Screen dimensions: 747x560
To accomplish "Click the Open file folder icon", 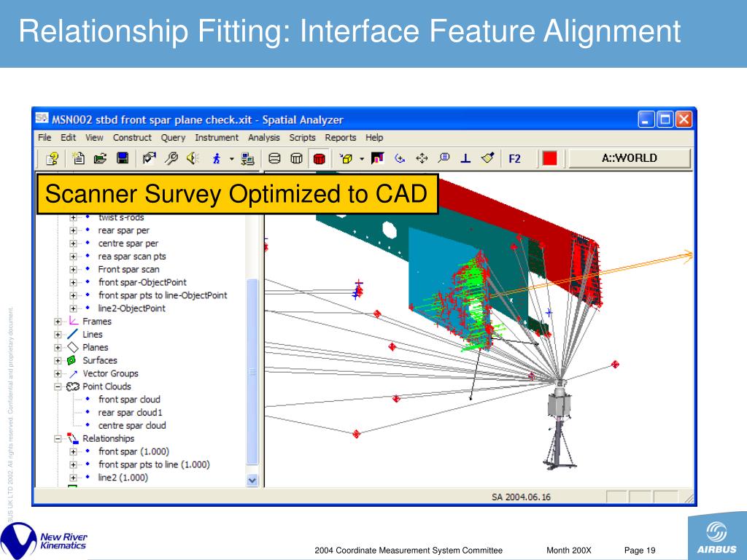I will coord(101,158).
